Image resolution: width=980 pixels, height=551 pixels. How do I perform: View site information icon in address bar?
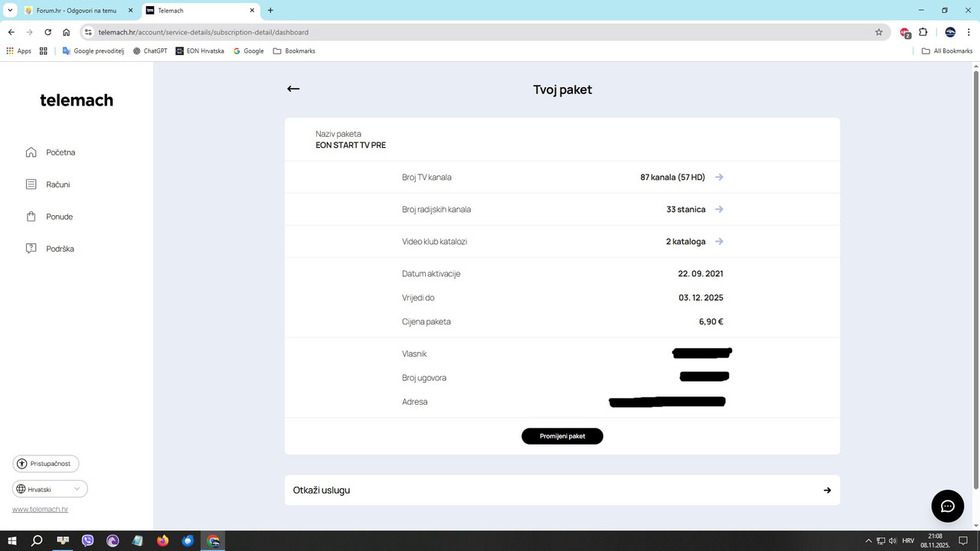88,32
